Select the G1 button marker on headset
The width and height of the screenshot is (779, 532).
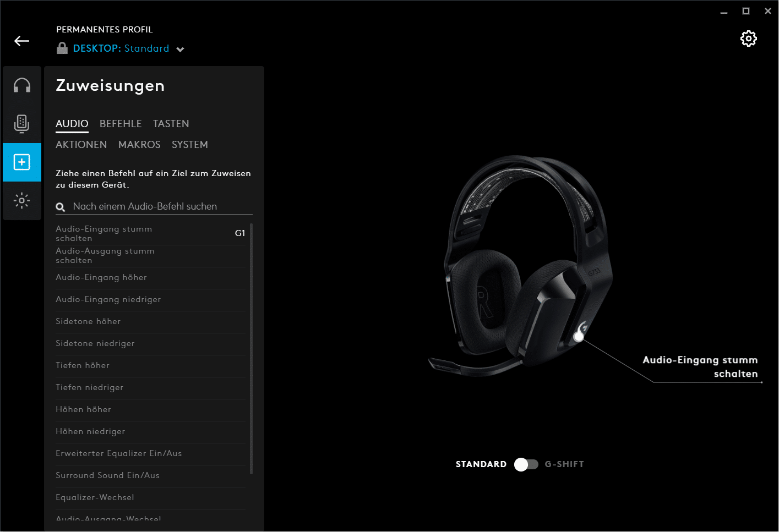click(579, 336)
